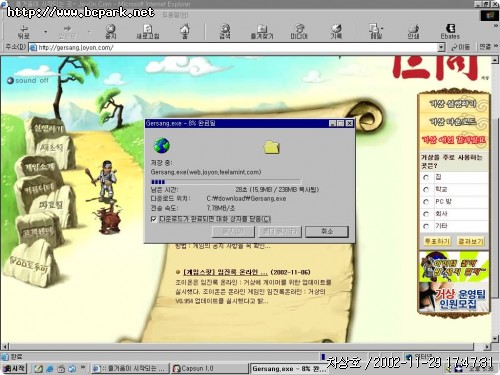Open the Windows 시작 Start button
Viewport: 500px width, 375px height.
[x=14, y=368]
